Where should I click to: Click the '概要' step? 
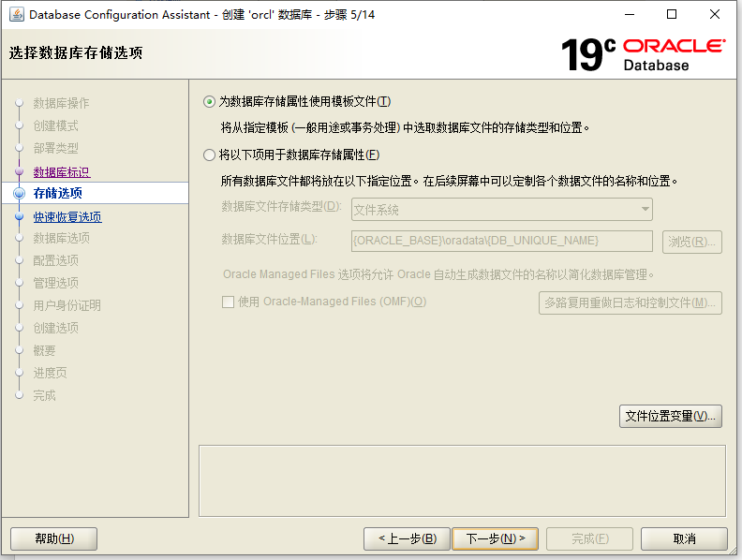[x=44, y=350]
